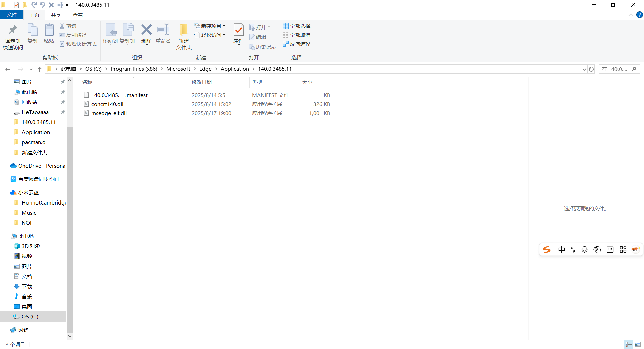Open the Copy to (复制到) menu

127,34
